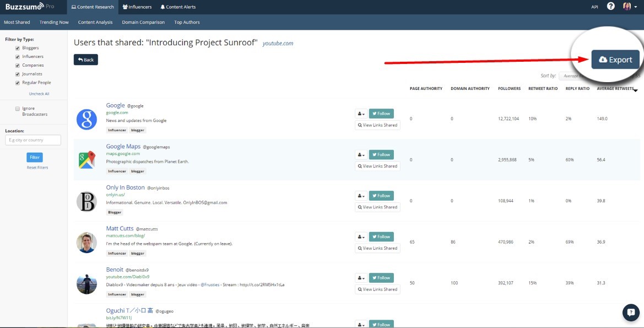644x328 pixels.
Task: Follow Benoit on Twitter
Action: [381, 278]
